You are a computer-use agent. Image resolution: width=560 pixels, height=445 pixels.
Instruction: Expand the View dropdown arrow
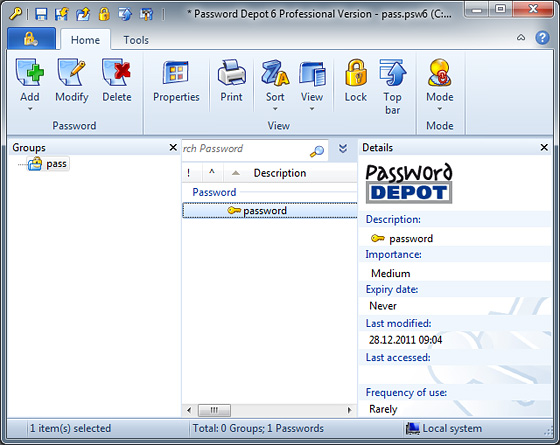coord(312,109)
